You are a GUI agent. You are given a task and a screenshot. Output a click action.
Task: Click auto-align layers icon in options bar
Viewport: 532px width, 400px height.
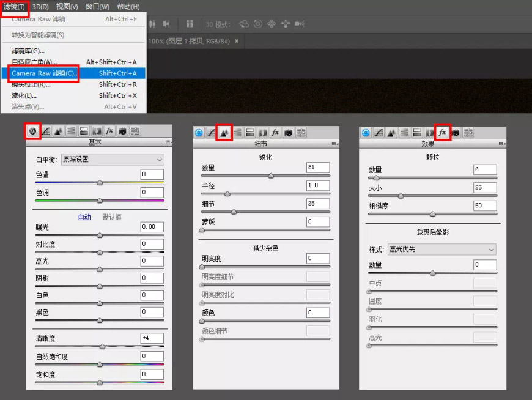(x=190, y=24)
